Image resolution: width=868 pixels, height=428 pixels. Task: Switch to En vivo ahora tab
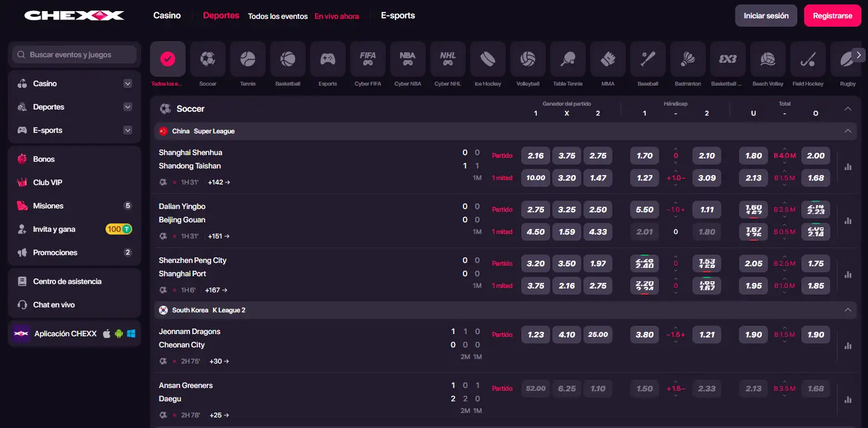pyautogui.click(x=337, y=16)
